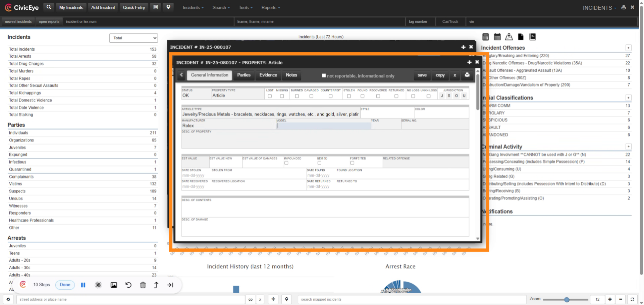Select jurisdiction J button
Image resolution: width=644 pixels, height=305 pixels.
click(442, 96)
